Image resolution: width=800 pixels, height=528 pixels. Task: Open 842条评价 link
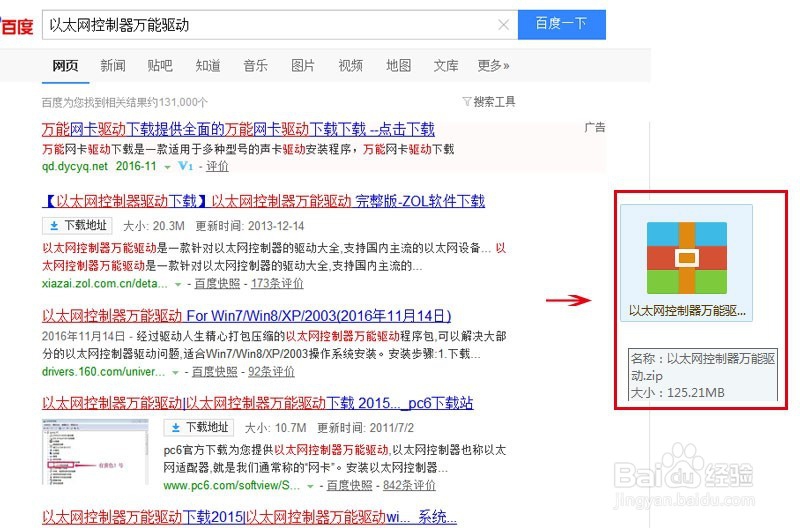409,485
